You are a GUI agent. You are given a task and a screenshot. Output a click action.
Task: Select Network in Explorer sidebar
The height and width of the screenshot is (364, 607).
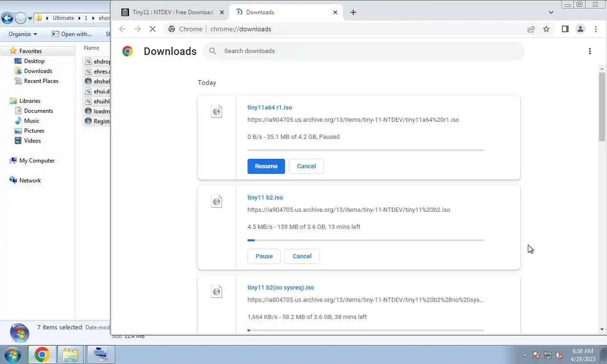coord(30,181)
